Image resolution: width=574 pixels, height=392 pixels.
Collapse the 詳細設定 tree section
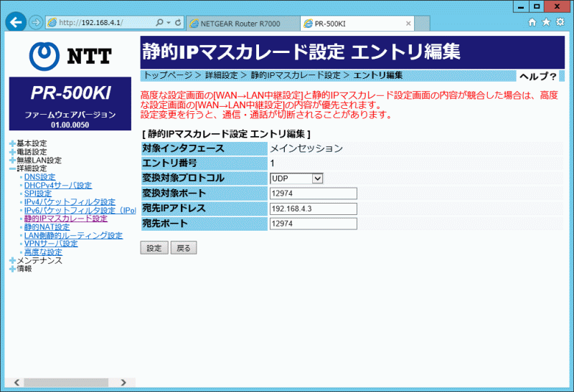click(x=12, y=168)
